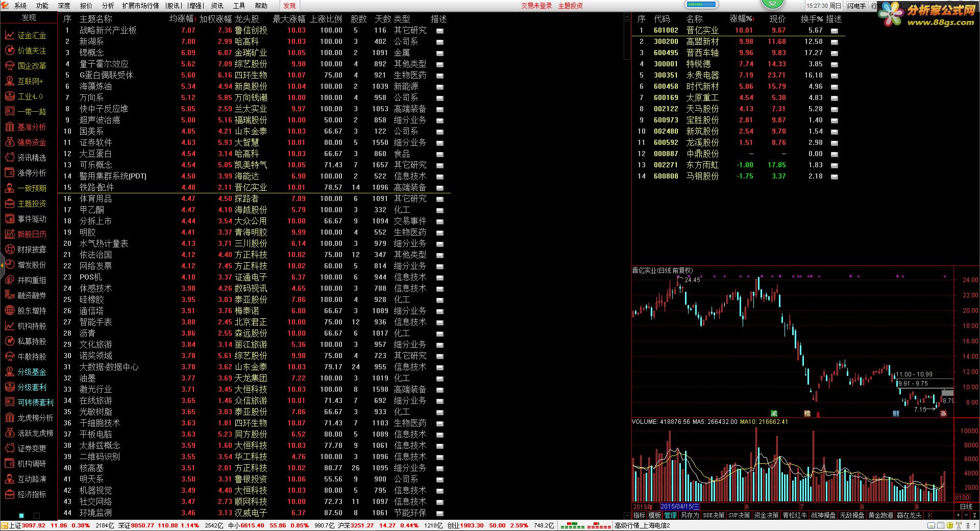
Task: Expand more indicator tabs with right arrow
Action: click(x=929, y=515)
